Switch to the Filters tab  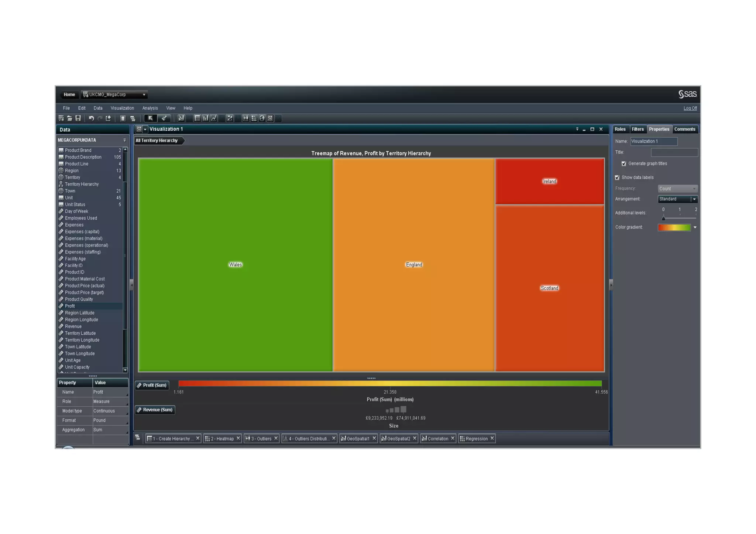coord(638,129)
